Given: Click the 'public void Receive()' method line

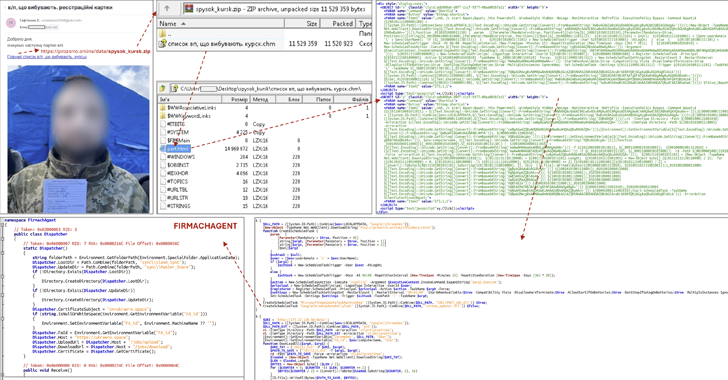Looking at the screenshot, I should [48, 370].
